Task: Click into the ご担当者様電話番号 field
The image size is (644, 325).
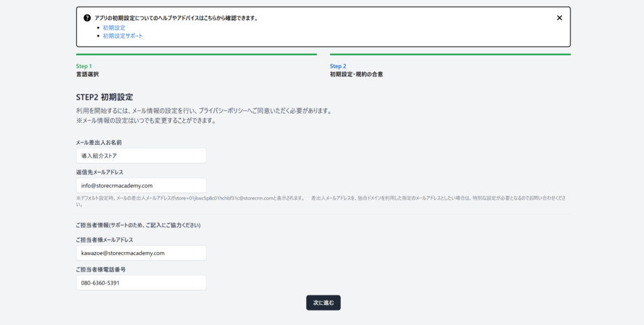Action: (141, 283)
